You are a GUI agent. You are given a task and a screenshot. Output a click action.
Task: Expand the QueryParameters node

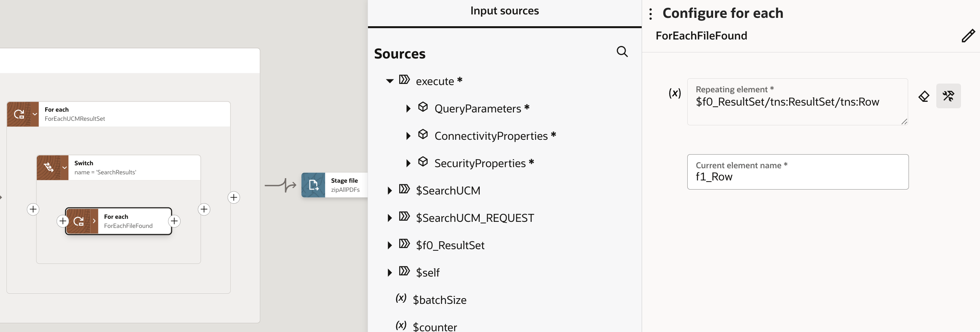coord(408,109)
